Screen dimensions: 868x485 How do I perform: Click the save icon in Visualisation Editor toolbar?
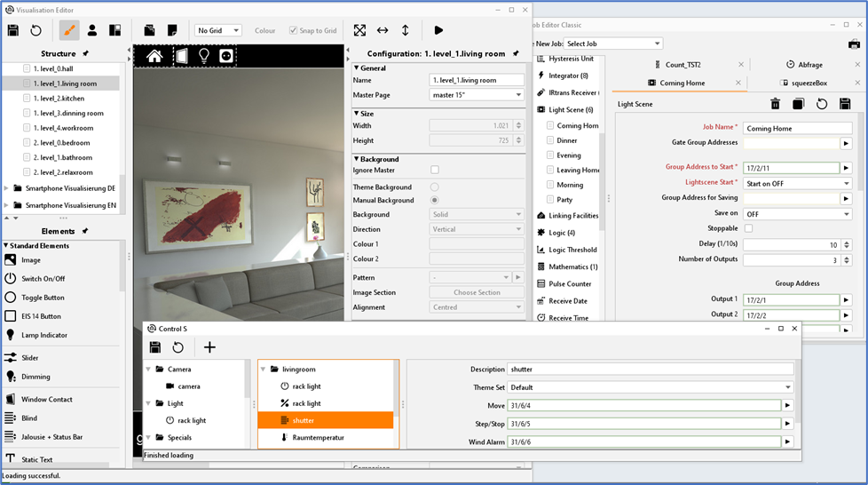(13, 30)
